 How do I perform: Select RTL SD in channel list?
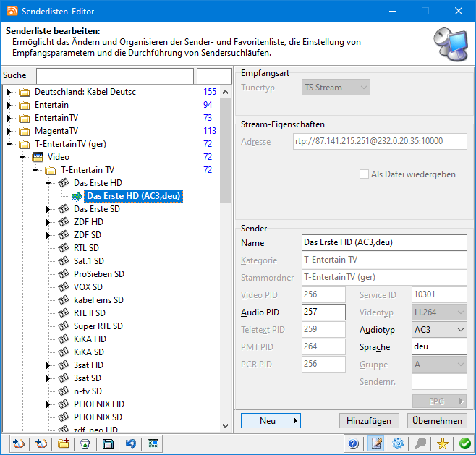[86, 248]
